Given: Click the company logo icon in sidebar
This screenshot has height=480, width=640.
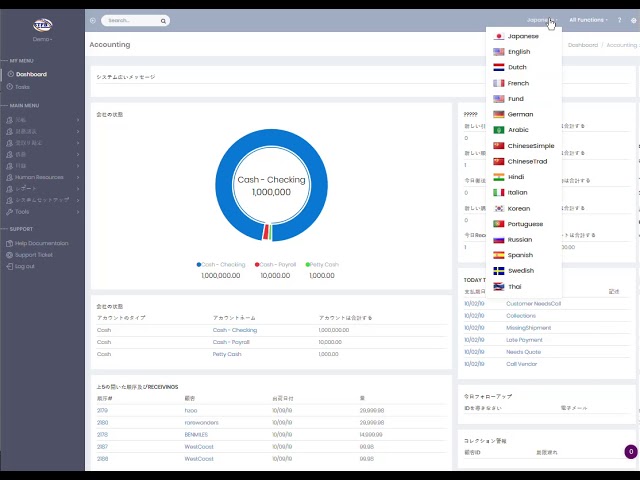Looking at the screenshot, I should click(x=42, y=25).
